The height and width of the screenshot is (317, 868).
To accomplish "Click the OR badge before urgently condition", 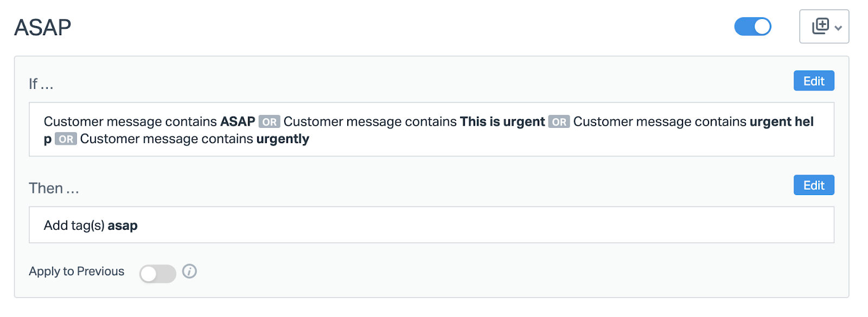I will 66,139.
